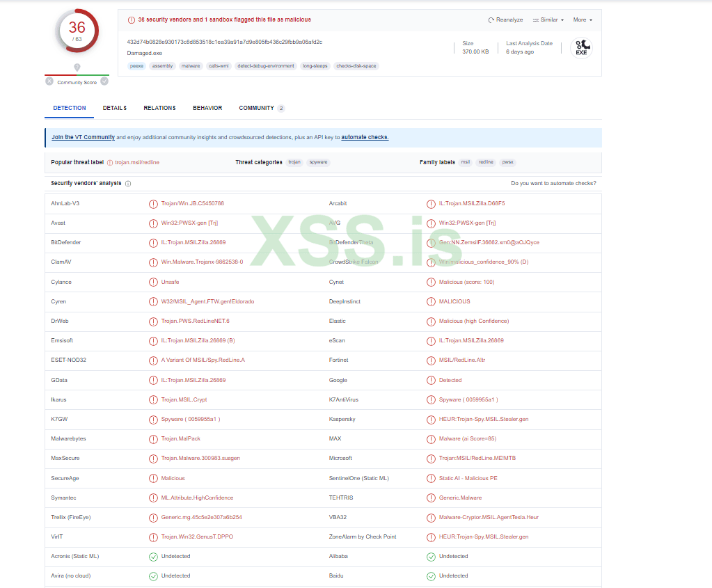712x588 pixels.
Task: Click the MSIL/RedLine.Altr Fortinet result
Action: 462,360
